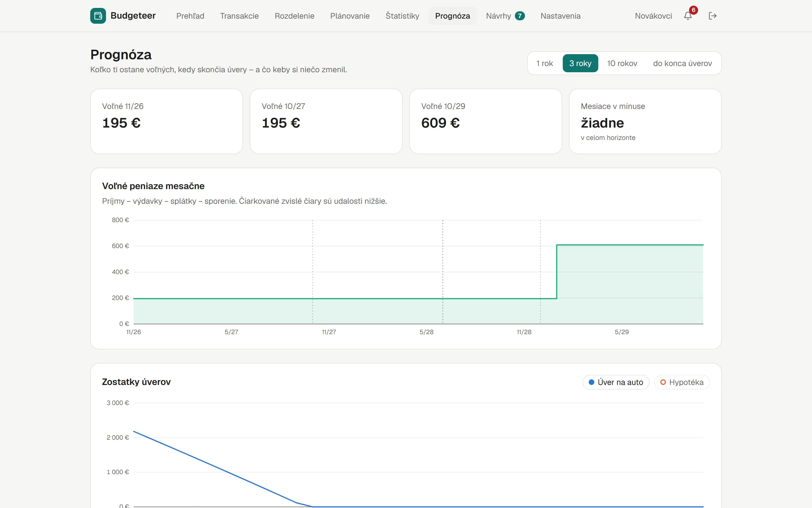Click the Návrhy count badge 7
This screenshot has width=812, height=508.
click(520, 16)
